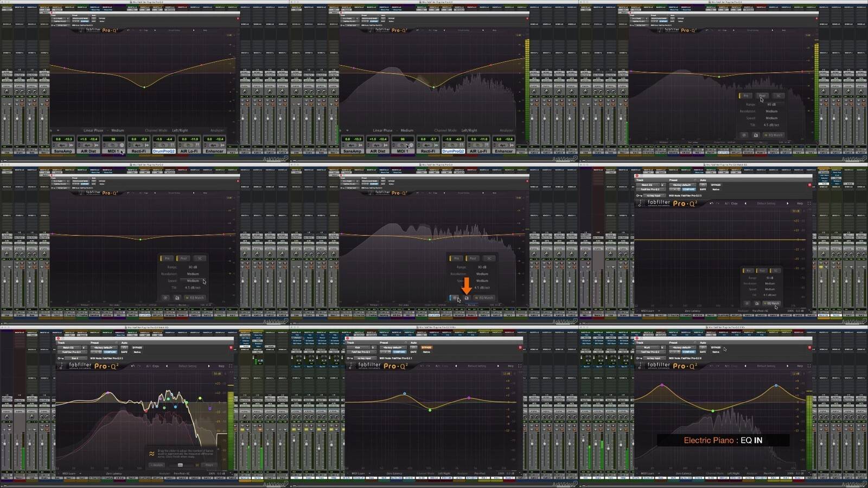Click Spectrum Grab icon in top-right analyzer panel
868x488 pixels.
pos(756,135)
